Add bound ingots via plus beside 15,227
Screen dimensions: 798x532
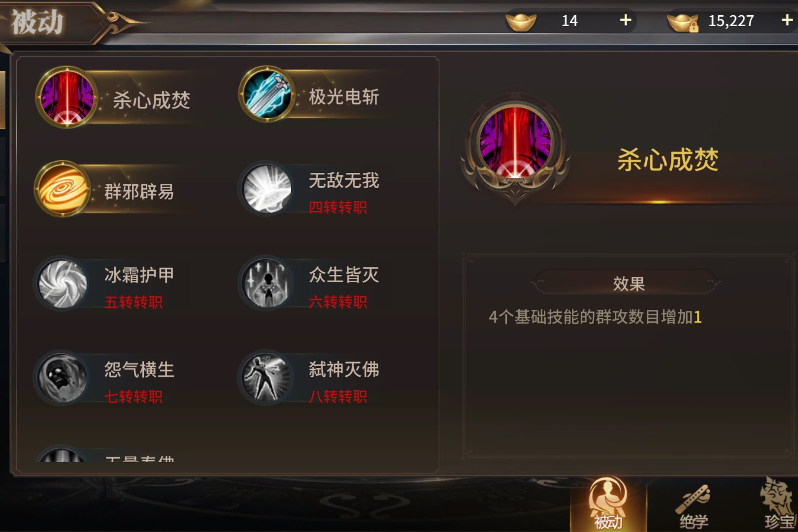[787, 20]
